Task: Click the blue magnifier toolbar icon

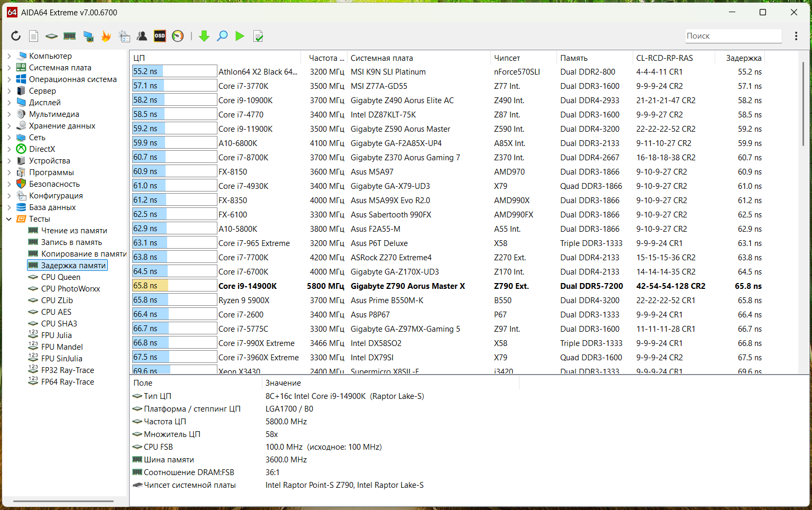Action: coord(222,36)
